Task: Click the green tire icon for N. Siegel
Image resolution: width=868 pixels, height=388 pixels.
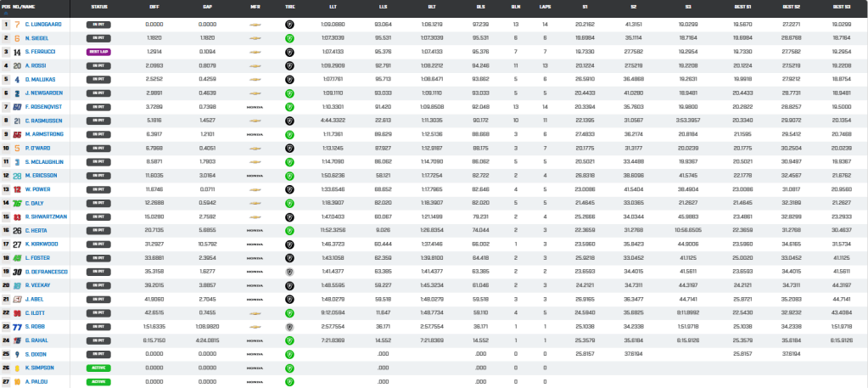Action: 289,38
